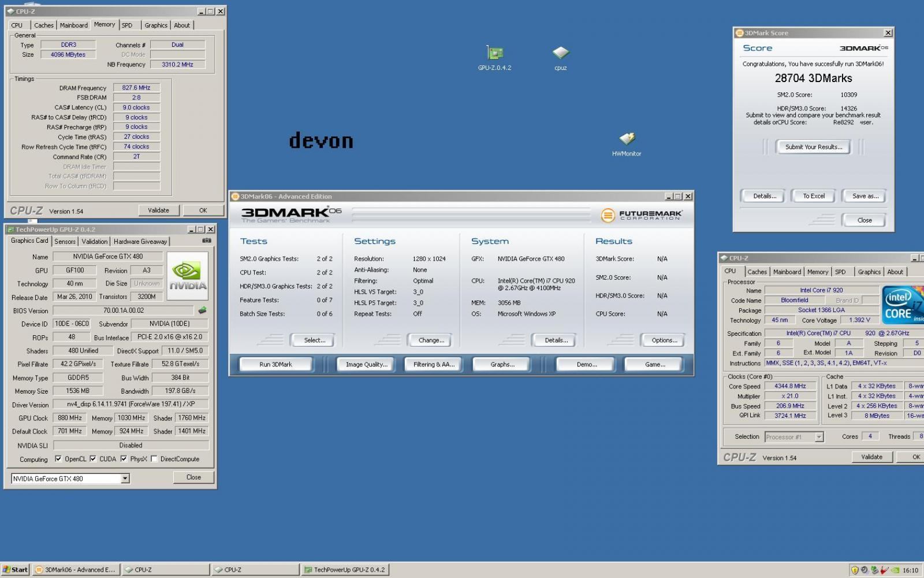Click Save as... in score window
924x578 pixels.
(x=865, y=197)
